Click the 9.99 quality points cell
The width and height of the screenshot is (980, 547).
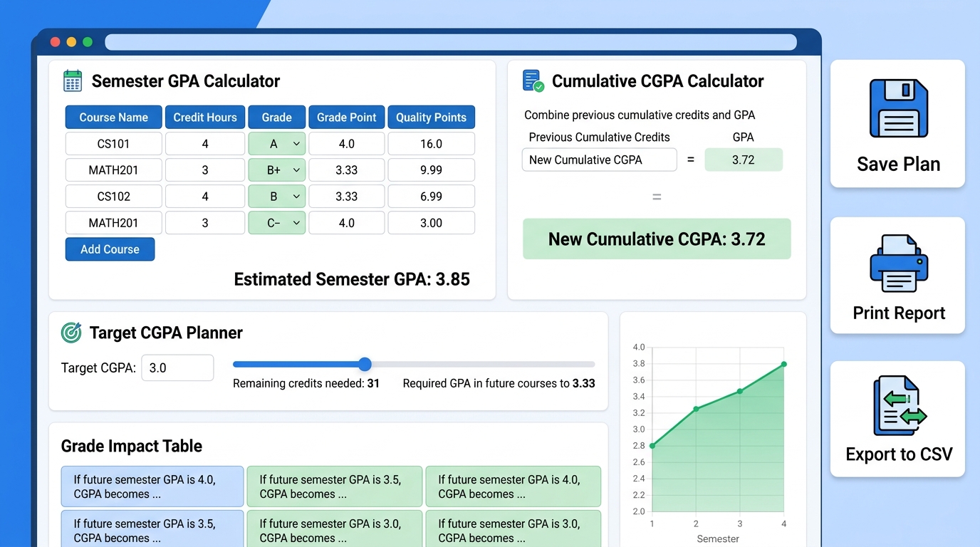tap(431, 170)
